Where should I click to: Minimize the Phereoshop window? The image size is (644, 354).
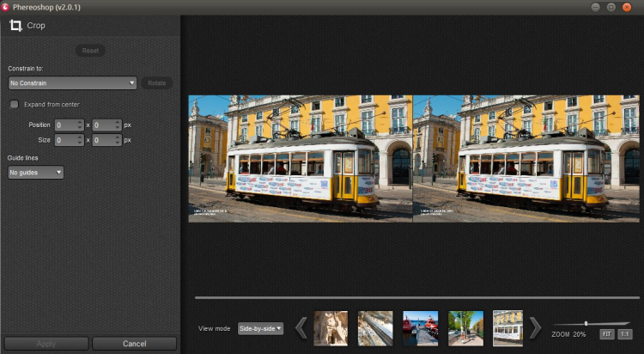596,7
